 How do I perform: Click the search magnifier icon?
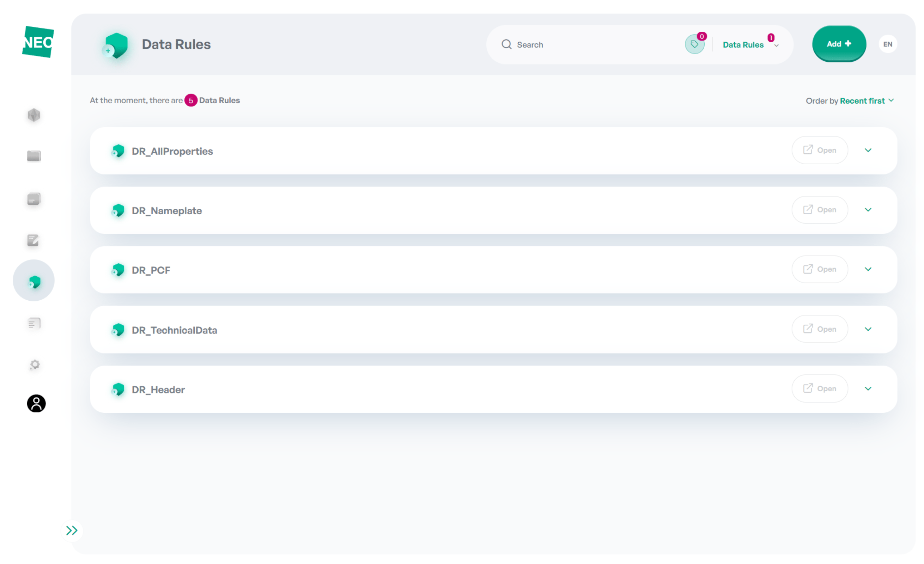(507, 45)
